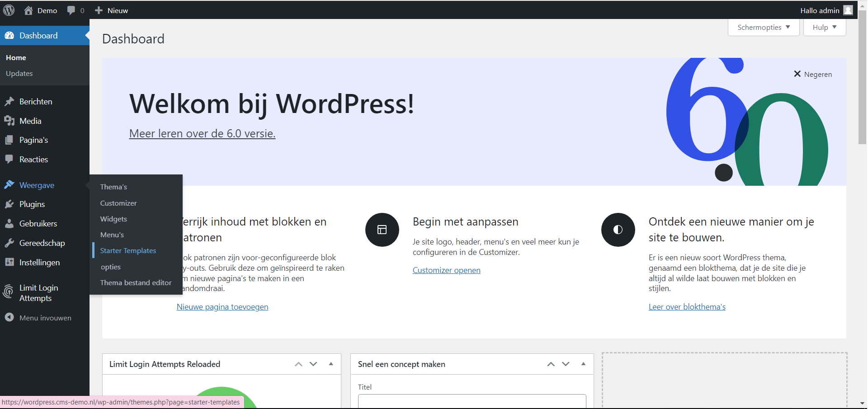Viewport: 868px width, 409px height.
Task: Open Gereedschap in the sidebar
Action: coord(42,243)
